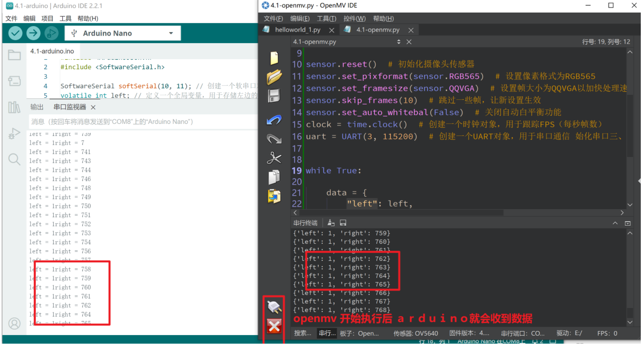This screenshot has height=344, width=644.
Task: Open OpenMV file selector combo 4.1-openmv.py
Action: tap(347, 42)
